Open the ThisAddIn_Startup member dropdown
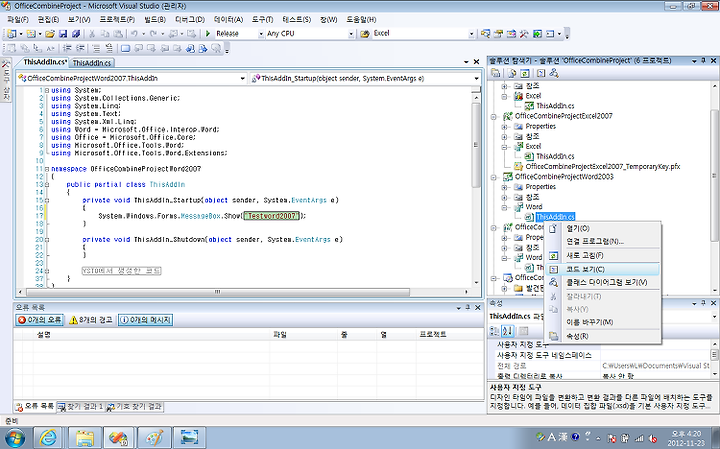Screen dimensions: 720x449 (x=476, y=79)
